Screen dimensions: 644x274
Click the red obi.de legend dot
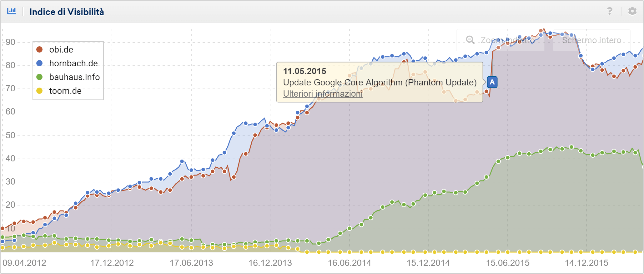(39, 49)
